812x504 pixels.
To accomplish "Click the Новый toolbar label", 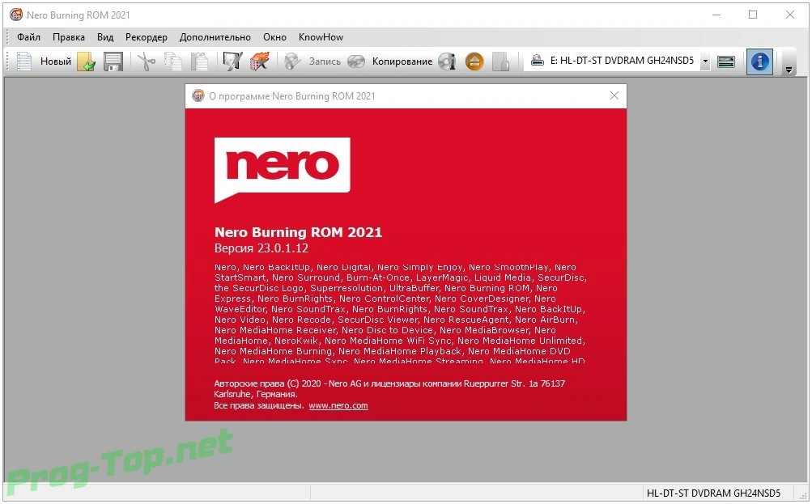I will [x=55, y=61].
